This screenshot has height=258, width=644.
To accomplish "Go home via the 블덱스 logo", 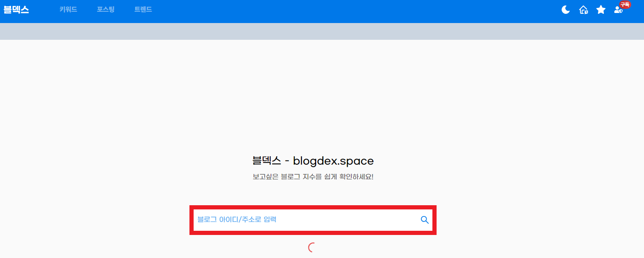I will [16, 10].
